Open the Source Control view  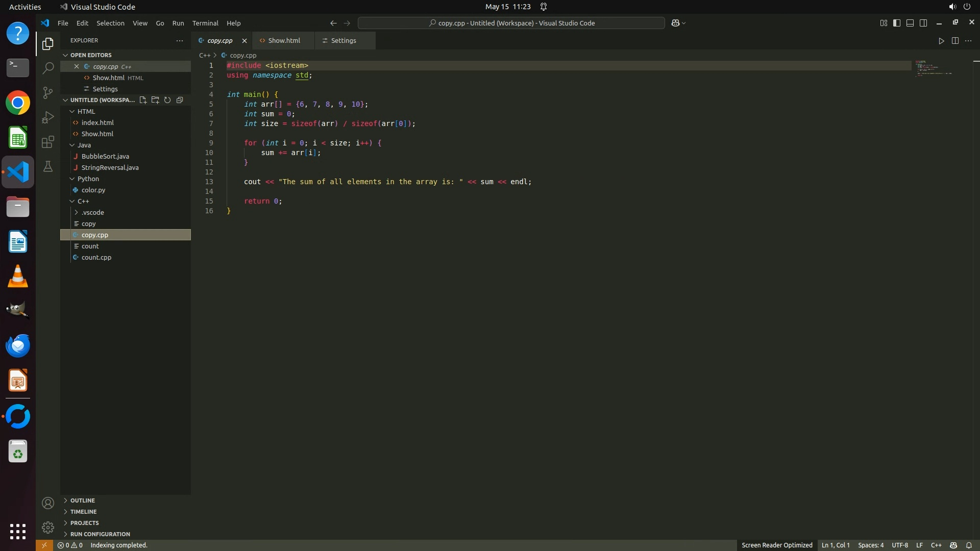tap(47, 92)
